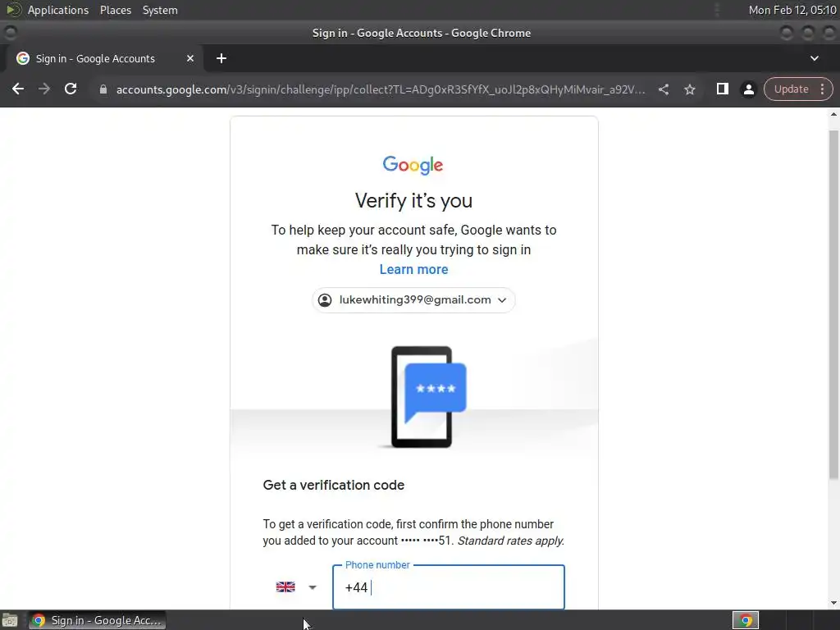Go back with the browser back arrow

(18, 89)
